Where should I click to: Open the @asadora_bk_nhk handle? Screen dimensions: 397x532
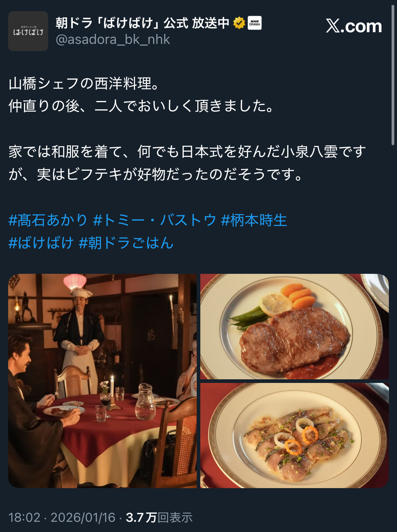pyautogui.click(x=113, y=40)
